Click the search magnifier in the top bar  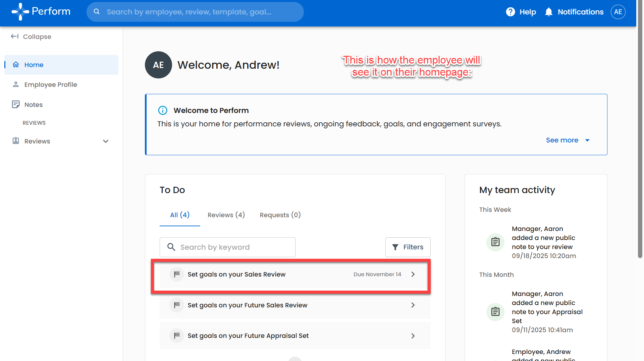(x=97, y=12)
